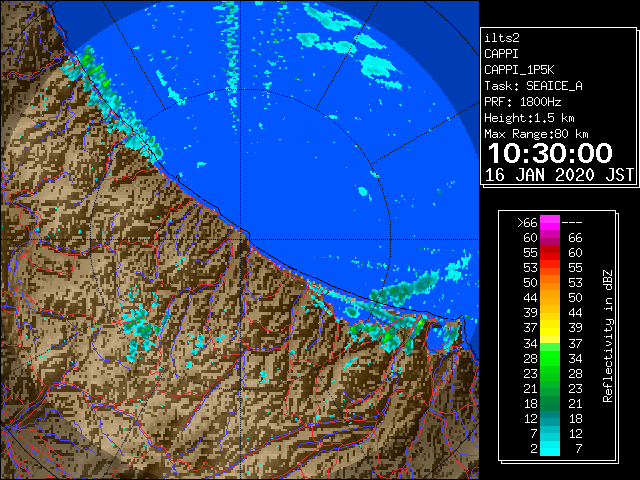
Task: Pick the cyan 2–7 dBZ legend swatch
Action: pos(550,448)
